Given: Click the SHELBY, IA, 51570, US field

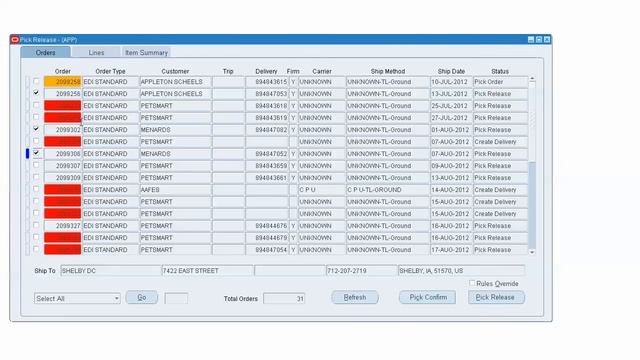Looking at the screenshot, I should tap(461, 271).
